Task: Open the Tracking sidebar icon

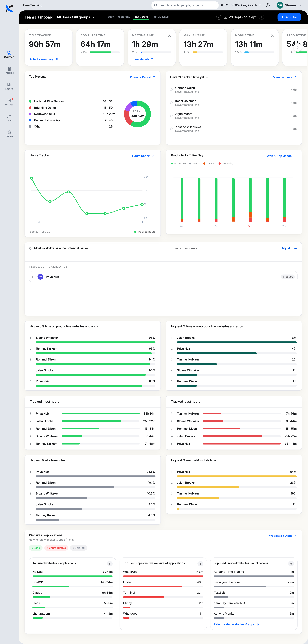Action: (9, 71)
